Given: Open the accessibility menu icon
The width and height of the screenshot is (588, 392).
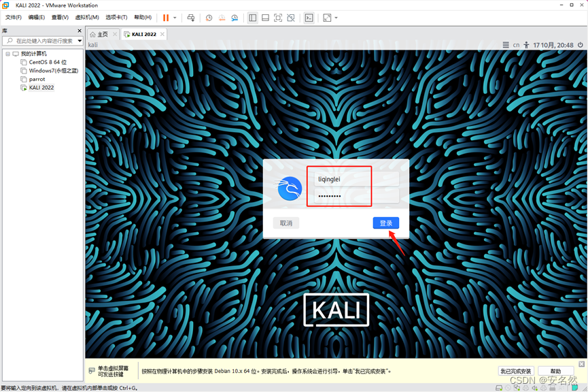Looking at the screenshot, I should [x=527, y=45].
